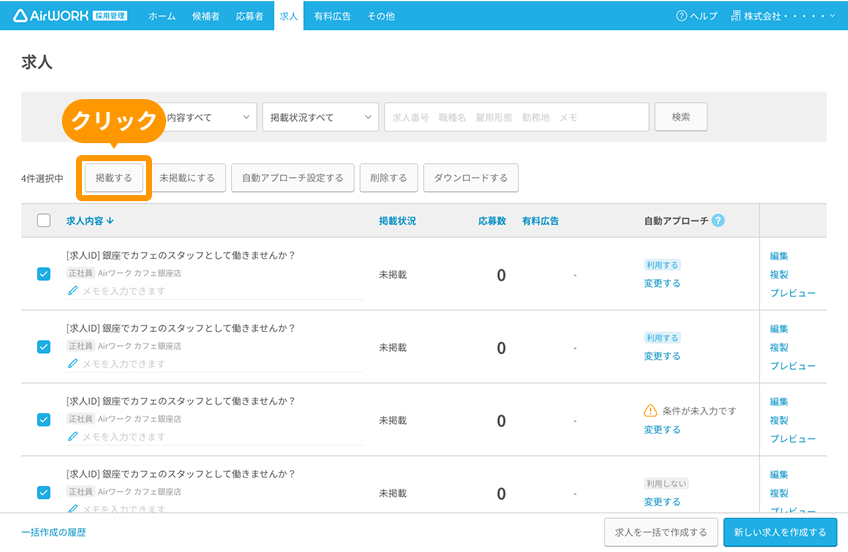Viewport: 848px width, 552px height.
Task: Uncheck the fourth job row checkbox
Action: point(44,493)
